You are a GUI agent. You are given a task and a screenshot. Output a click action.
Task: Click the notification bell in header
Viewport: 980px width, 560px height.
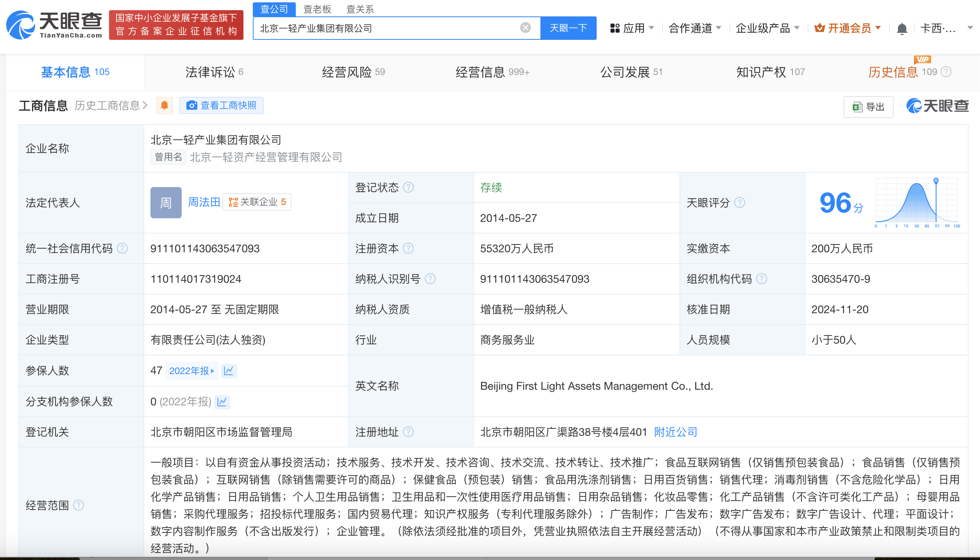point(902,29)
